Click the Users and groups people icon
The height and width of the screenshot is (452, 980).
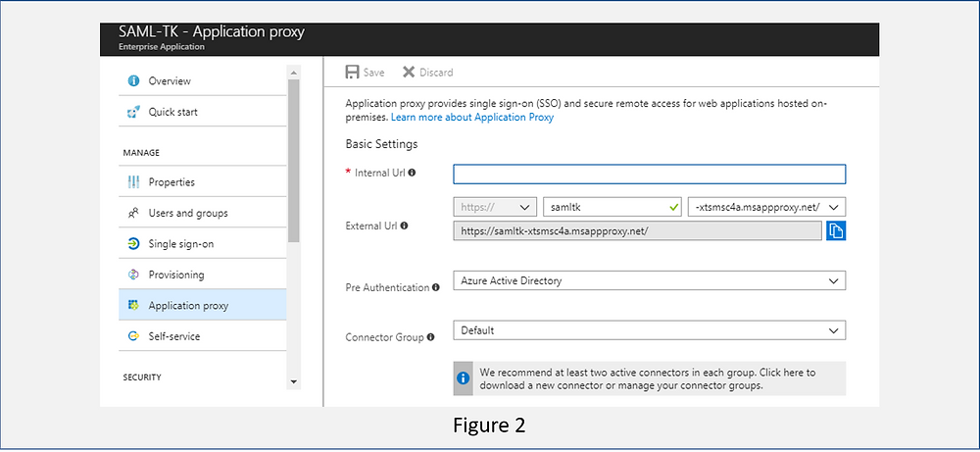tap(132, 213)
